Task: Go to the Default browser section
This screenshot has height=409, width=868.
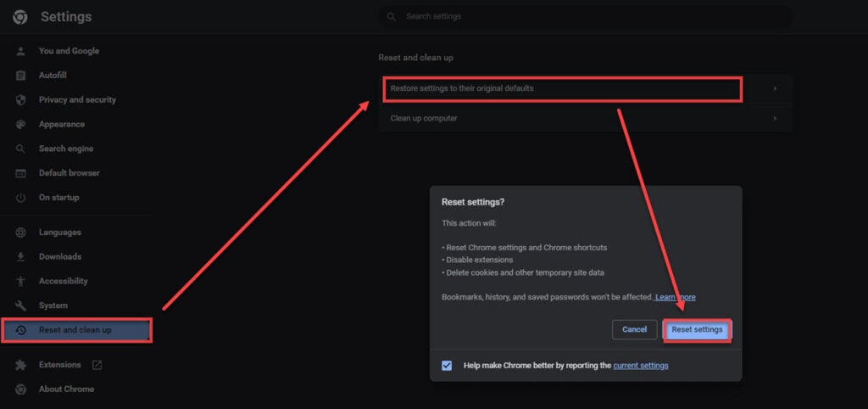Action: (x=70, y=173)
